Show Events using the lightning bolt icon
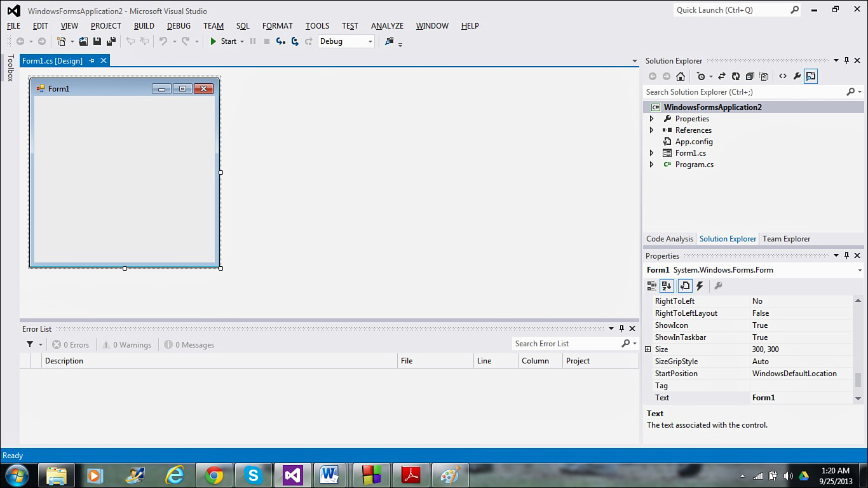This screenshot has height=488, width=868. pyautogui.click(x=700, y=286)
